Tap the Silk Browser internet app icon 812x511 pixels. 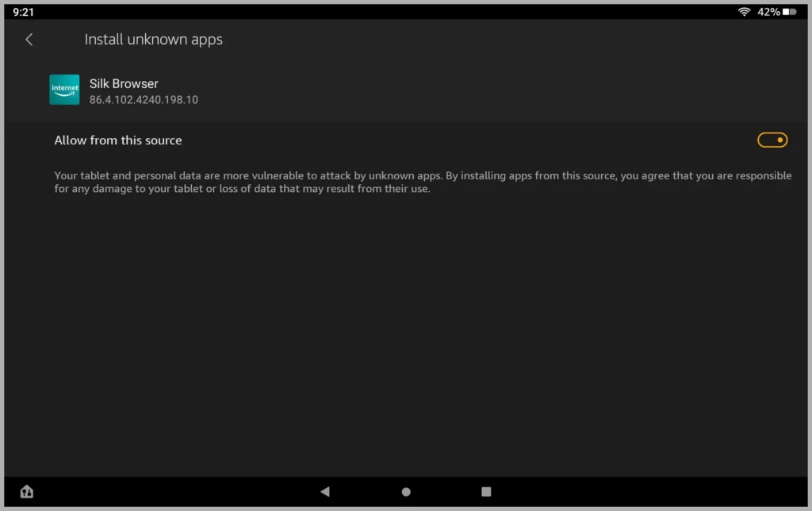64,90
